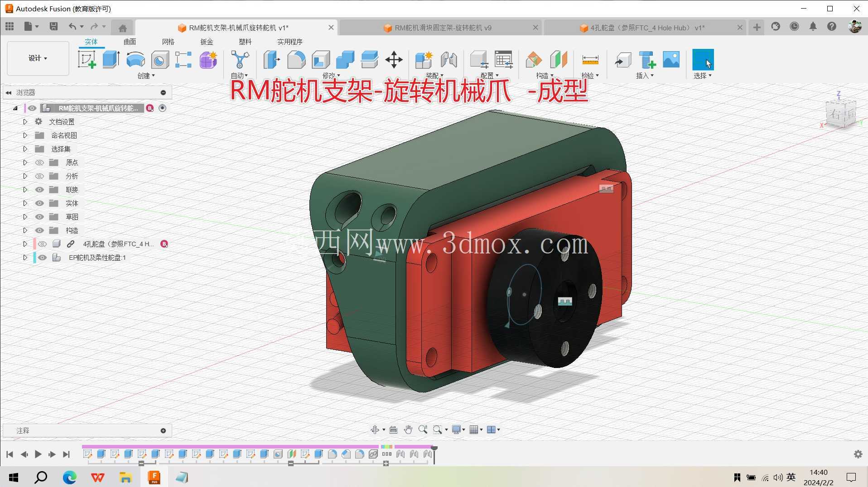The height and width of the screenshot is (487, 868).
Task: Hide the 联接 folder
Action: (x=39, y=190)
